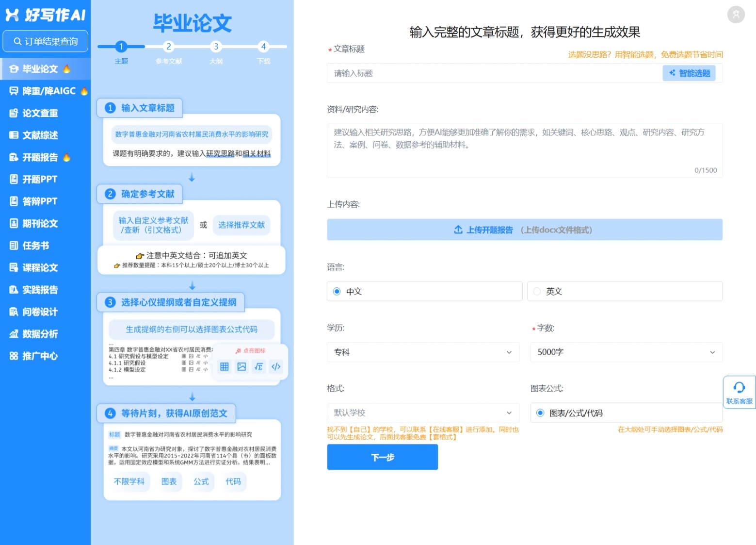Click the search icon in 订单结果查询
Image resolution: width=756 pixels, height=545 pixels.
coord(17,41)
